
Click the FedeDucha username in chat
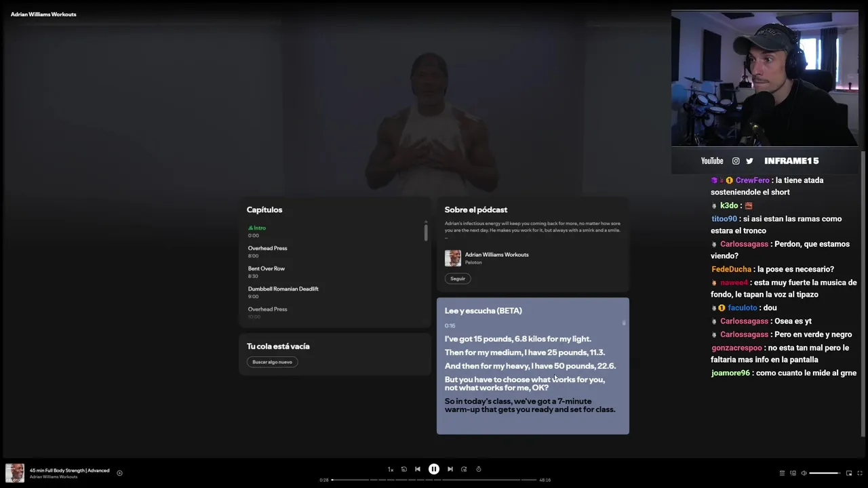coord(731,269)
